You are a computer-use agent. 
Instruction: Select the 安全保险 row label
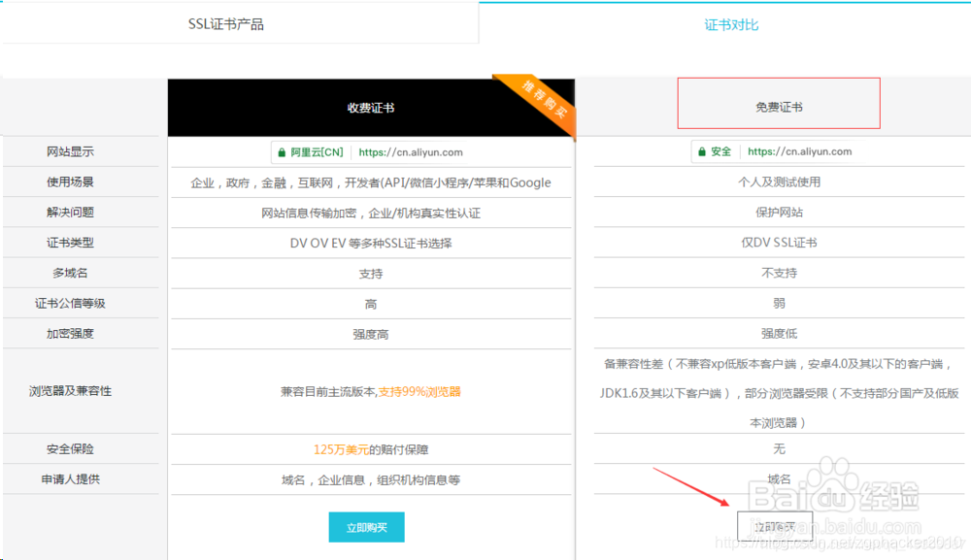tap(70, 449)
